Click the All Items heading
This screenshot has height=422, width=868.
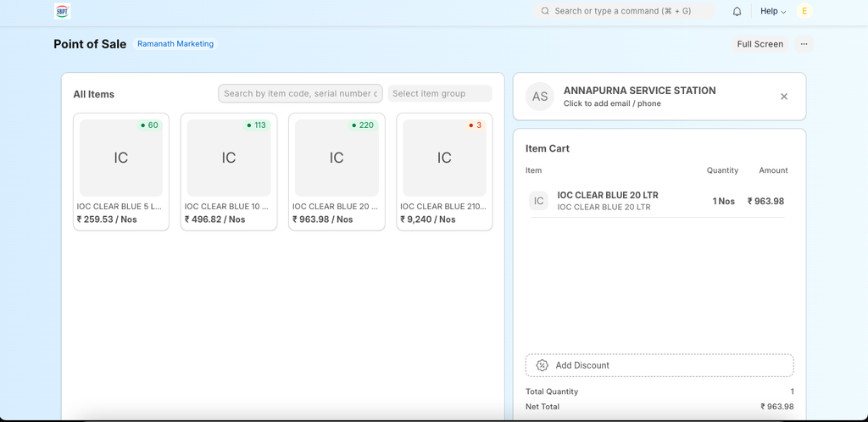pyautogui.click(x=93, y=94)
